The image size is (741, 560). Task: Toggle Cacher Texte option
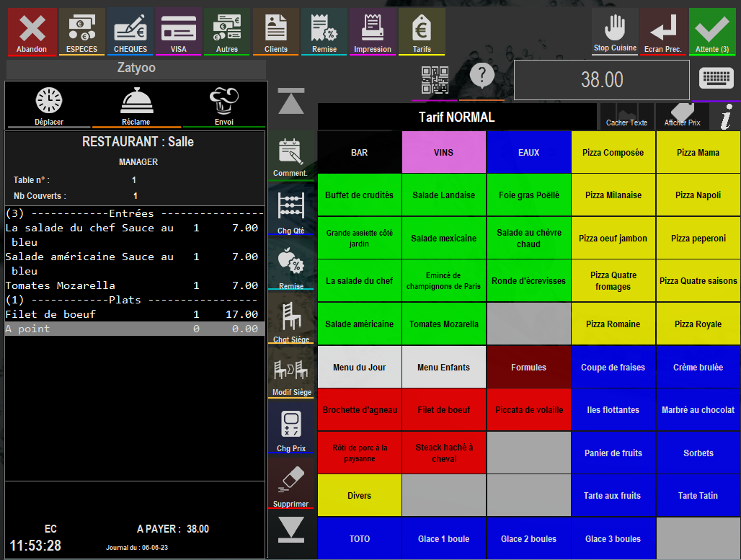click(x=626, y=116)
